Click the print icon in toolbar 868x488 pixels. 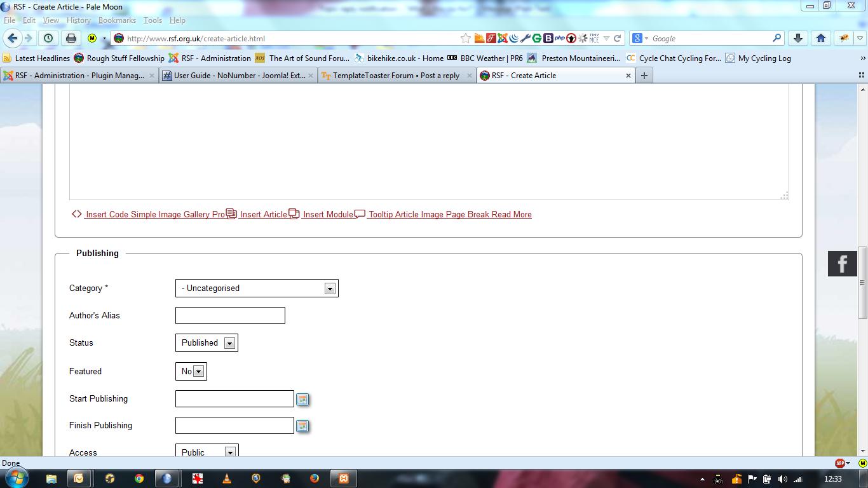click(71, 38)
